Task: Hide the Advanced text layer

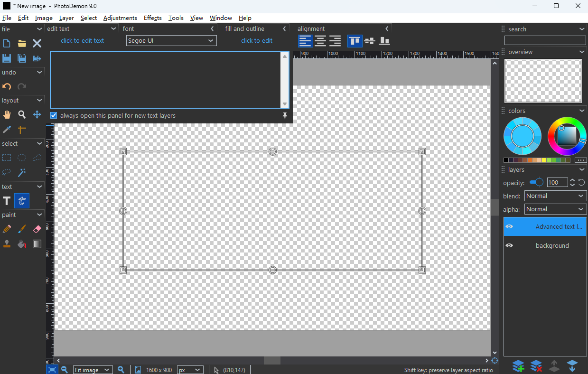Action: (509, 226)
